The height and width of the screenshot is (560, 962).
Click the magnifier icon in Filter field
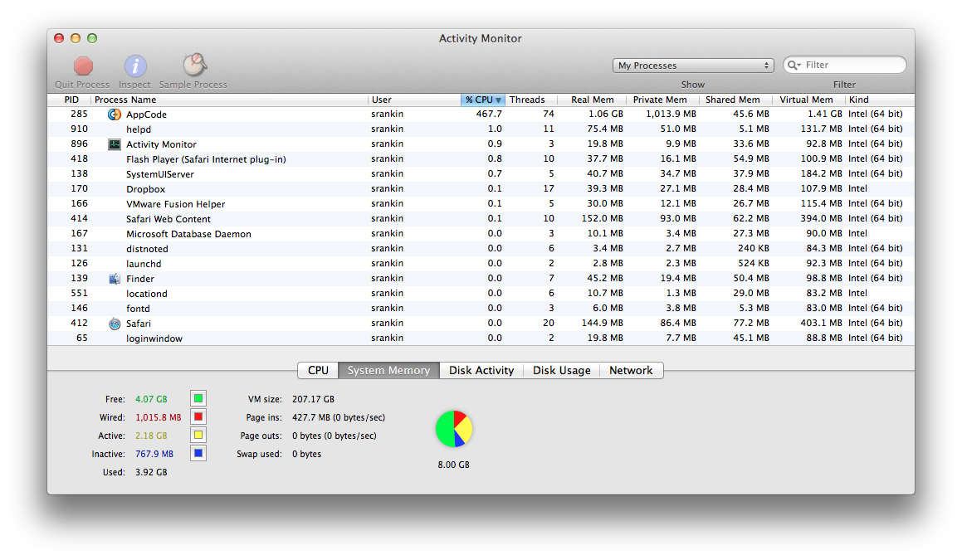coord(794,65)
